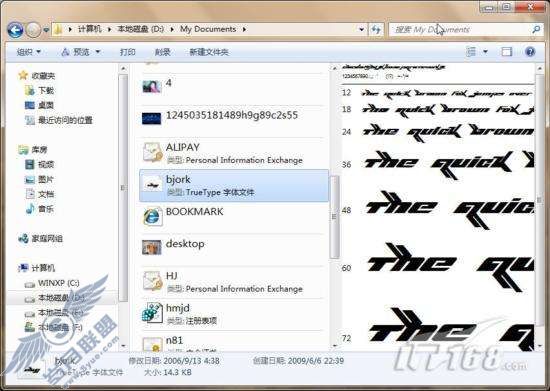Click navigation pane scrollbar up arrow
Viewport: 550px width, 391px height.
123,68
